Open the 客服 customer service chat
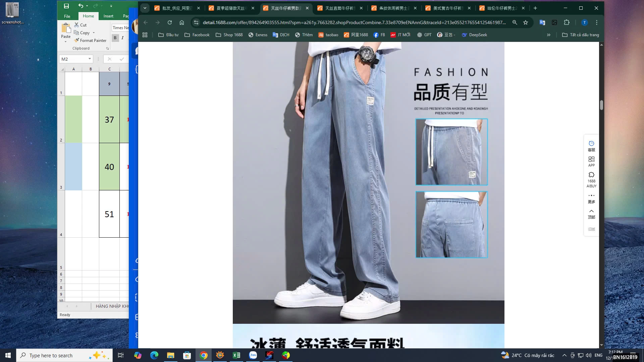Image resolution: width=644 pixels, height=362 pixels. (x=591, y=146)
